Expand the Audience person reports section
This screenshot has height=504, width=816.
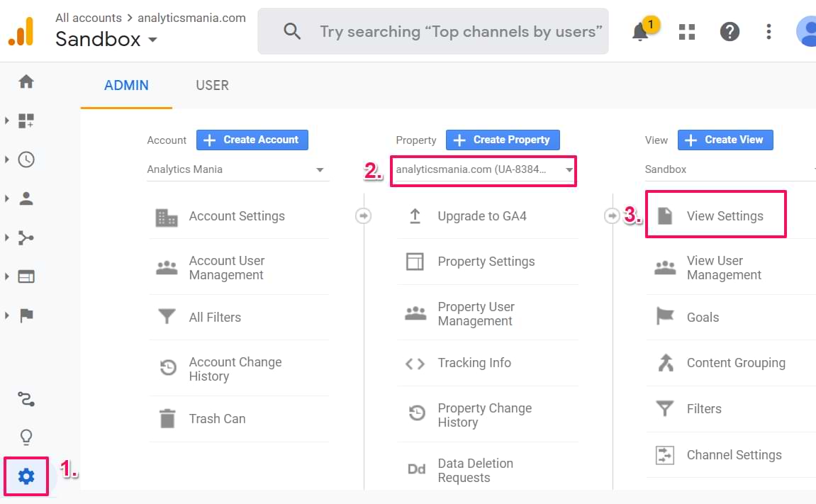26,198
